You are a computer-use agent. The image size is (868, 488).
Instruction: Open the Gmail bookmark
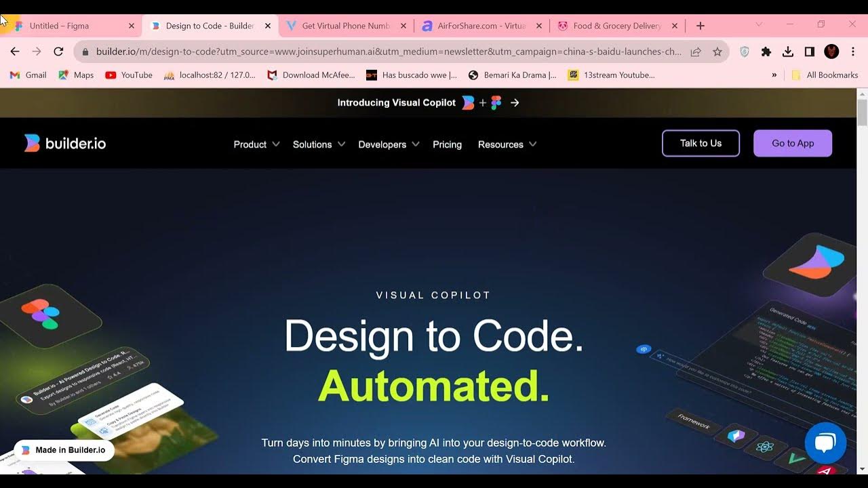(28, 75)
